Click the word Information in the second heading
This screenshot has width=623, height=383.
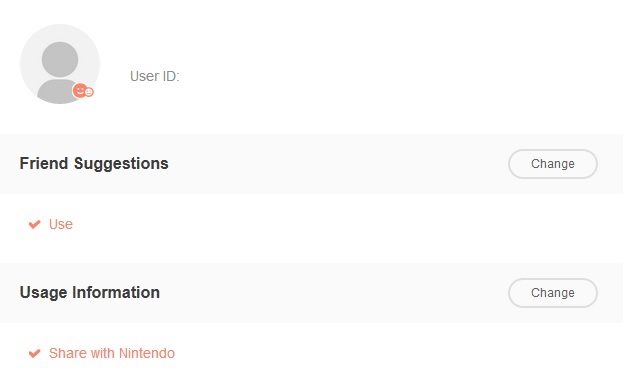pos(116,293)
